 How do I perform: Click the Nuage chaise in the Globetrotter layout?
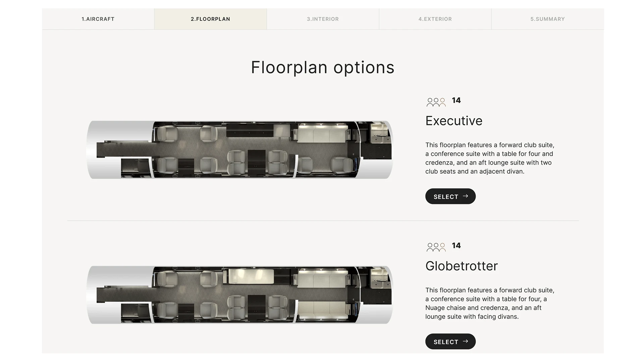tap(252, 276)
